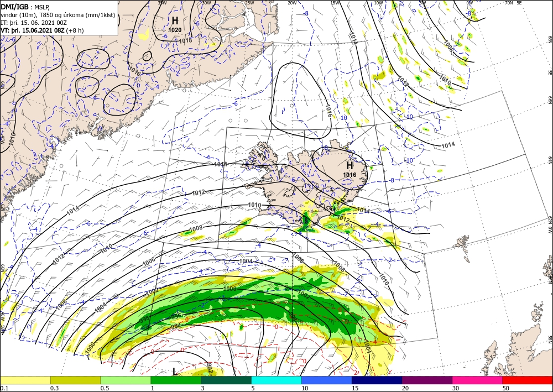Click the 994 isobar label
This screenshot has height=392, width=553.
[x=176, y=326]
